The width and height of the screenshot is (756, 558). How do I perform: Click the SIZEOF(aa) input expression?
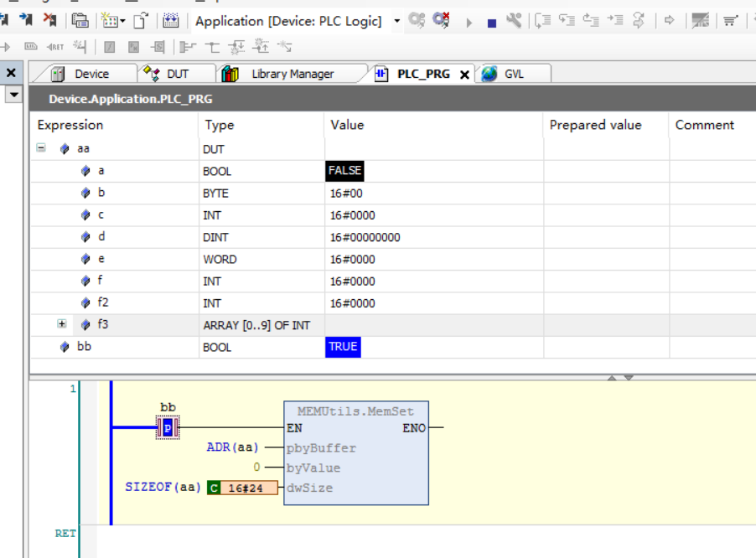[163, 487]
